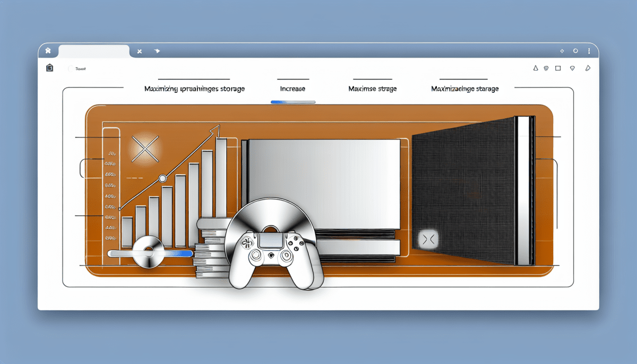Image resolution: width=637 pixels, height=364 pixels.
Task: Click the triangle icon in the toolbar
Action: pyautogui.click(x=535, y=68)
